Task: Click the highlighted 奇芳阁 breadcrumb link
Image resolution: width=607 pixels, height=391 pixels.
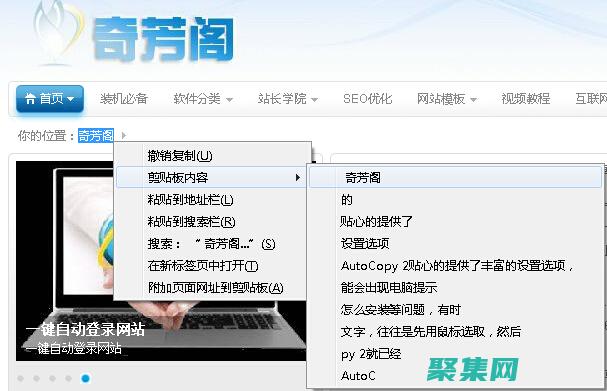Action: [96, 135]
